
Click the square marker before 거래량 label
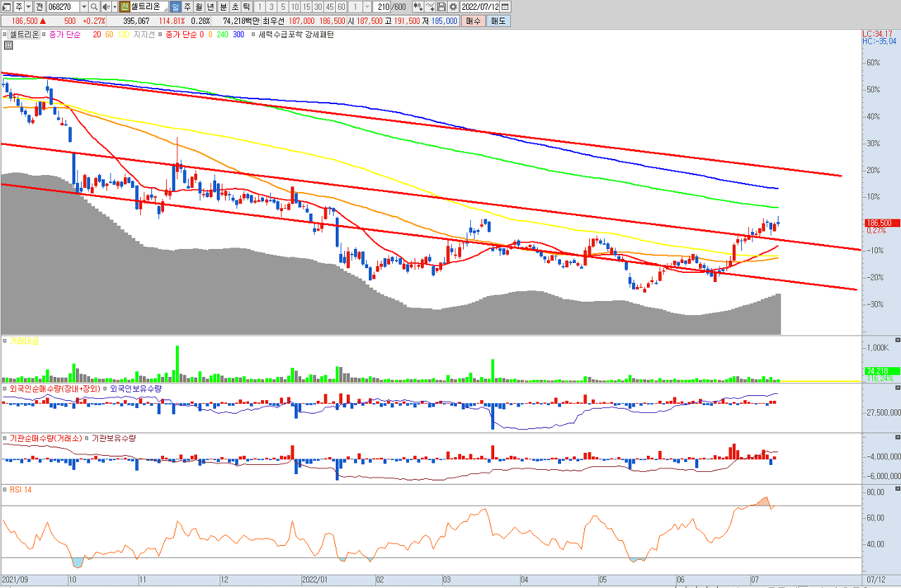click(6, 340)
